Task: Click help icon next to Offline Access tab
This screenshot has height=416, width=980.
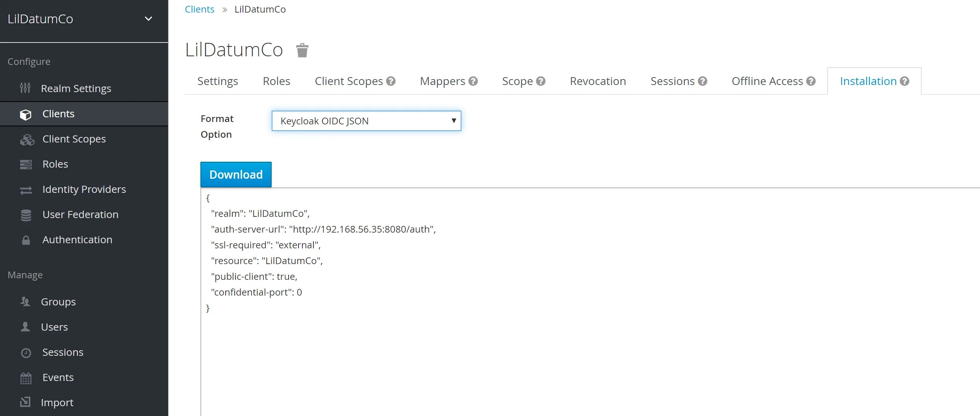Action: pyautogui.click(x=811, y=81)
